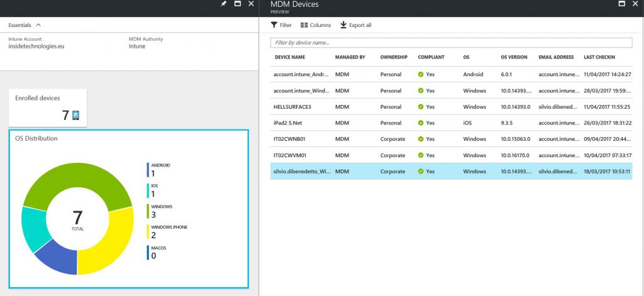644x296 pixels.
Task: Click OS version 10.0.16170.0 cell
Action: (516, 155)
